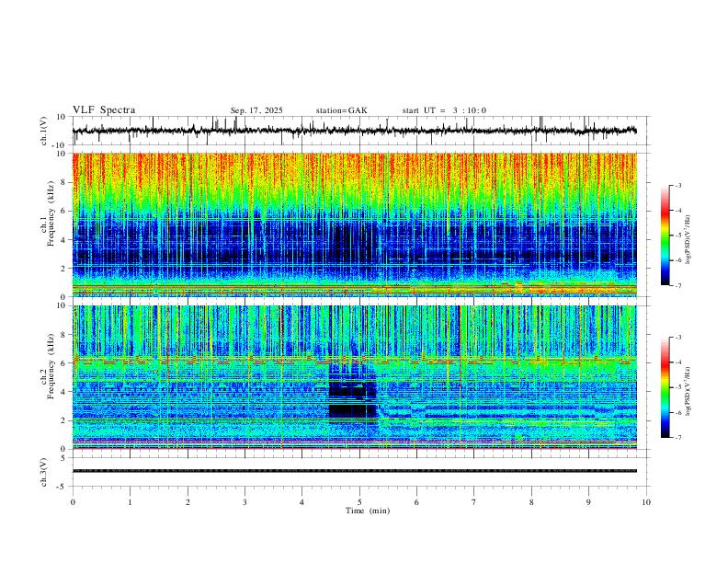Click time axis tick label "4"
Viewport: 728px width, 563px height.
pyautogui.click(x=301, y=502)
